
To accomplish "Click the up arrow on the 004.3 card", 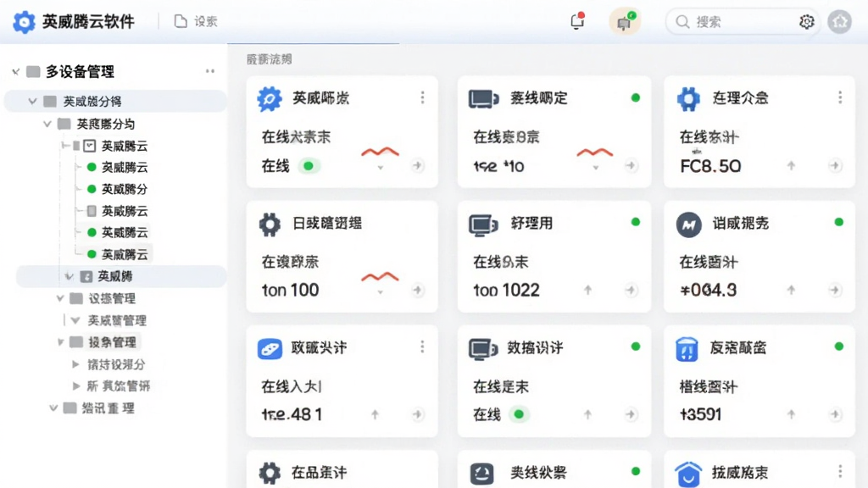I will 791,290.
